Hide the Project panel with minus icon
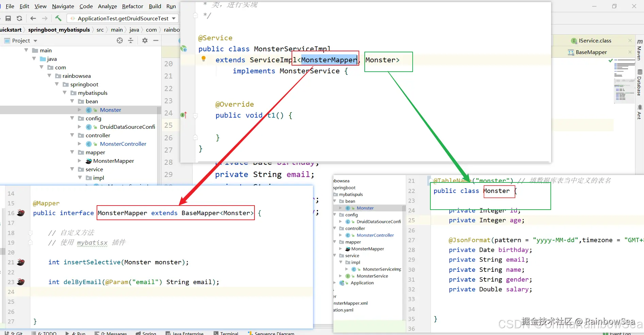Viewport: 644px width, 335px height. [x=156, y=40]
